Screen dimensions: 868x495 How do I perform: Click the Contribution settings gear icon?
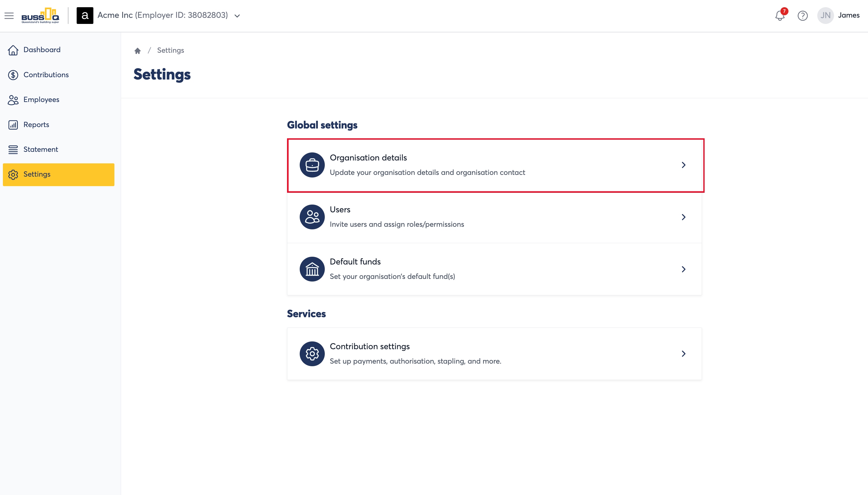[312, 354]
